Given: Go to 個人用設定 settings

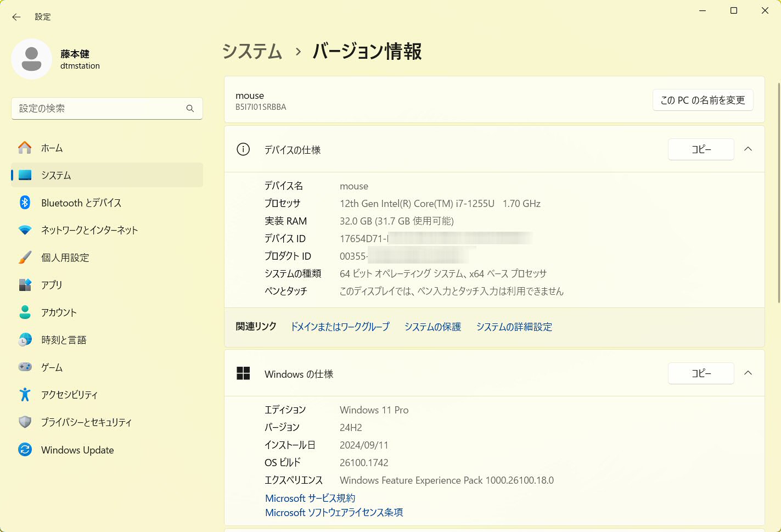Looking at the screenshot, I should tap(107, 257).
